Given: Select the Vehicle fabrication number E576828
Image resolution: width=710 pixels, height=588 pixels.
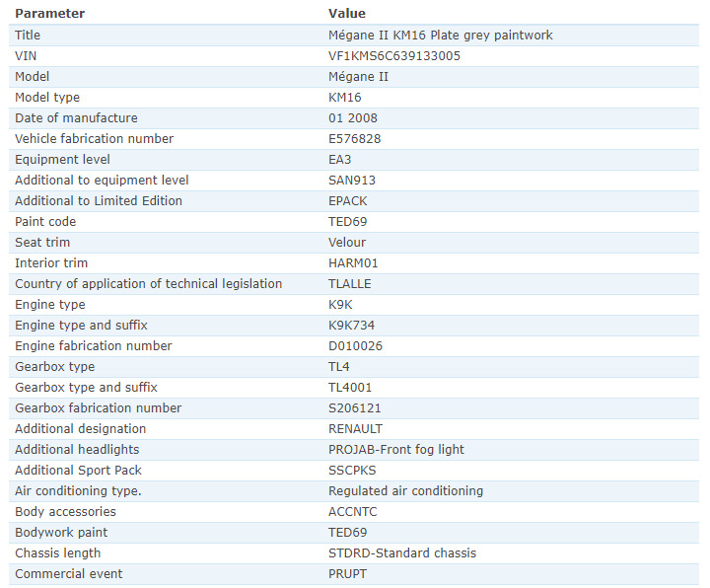Looking at the screenshot, I should 355,139.
